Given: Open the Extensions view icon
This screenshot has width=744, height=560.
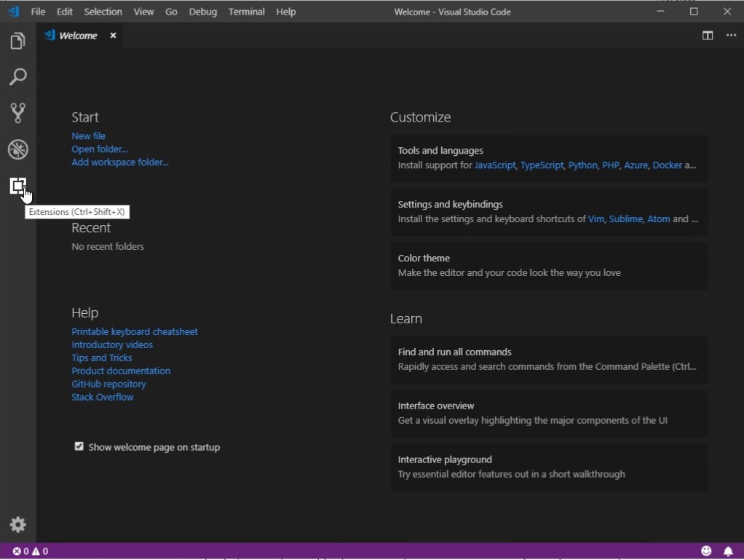Looking at the screenshot, I should coord(17,186).
